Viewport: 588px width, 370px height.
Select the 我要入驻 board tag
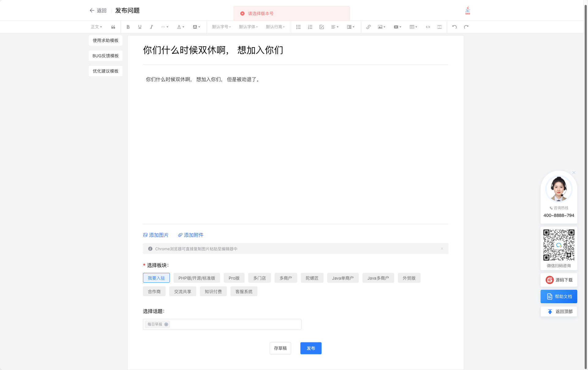(x=156, y=278)
